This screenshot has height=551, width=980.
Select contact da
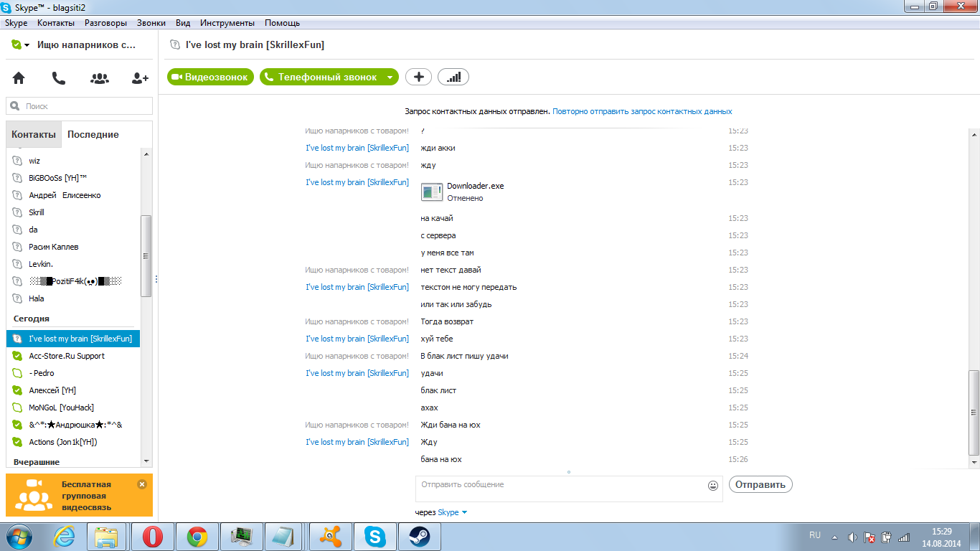[73, 230]
